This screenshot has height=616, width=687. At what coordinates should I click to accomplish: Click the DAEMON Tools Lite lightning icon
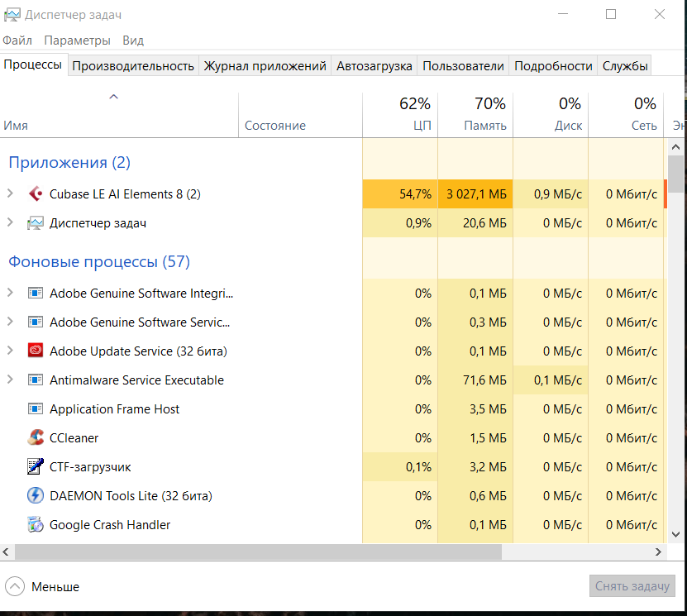click(x=36, y=495)
